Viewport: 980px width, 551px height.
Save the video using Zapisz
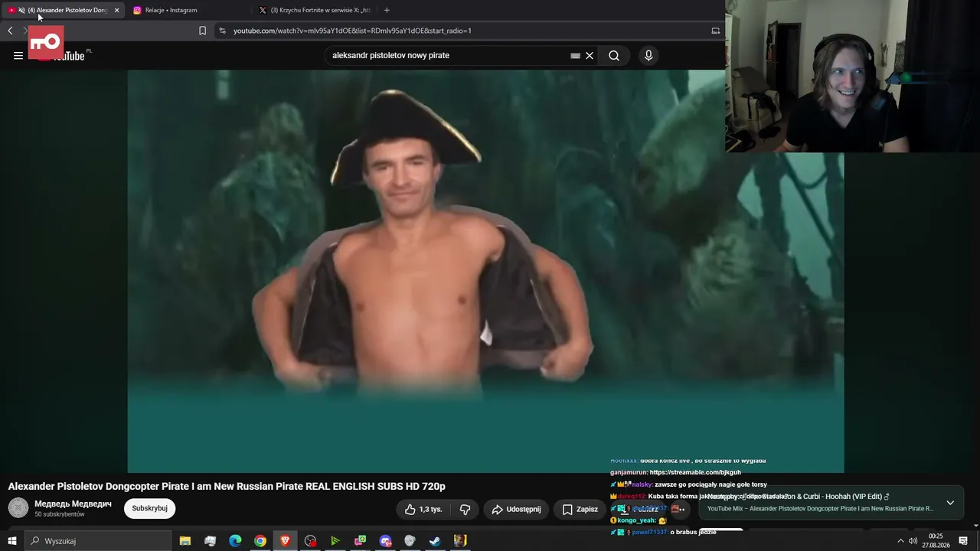pyautogui.click(x=580, y=509)
